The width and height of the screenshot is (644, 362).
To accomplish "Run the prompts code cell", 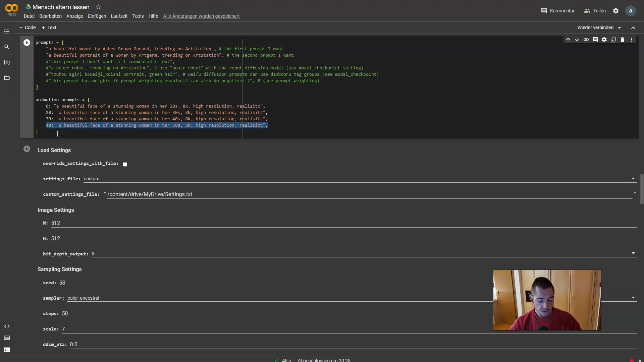I will pyautogui.click(x=27, y=43).
